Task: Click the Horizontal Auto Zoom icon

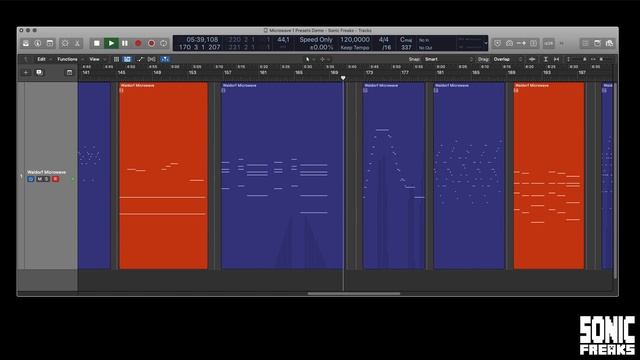Action: coord(556,59)
